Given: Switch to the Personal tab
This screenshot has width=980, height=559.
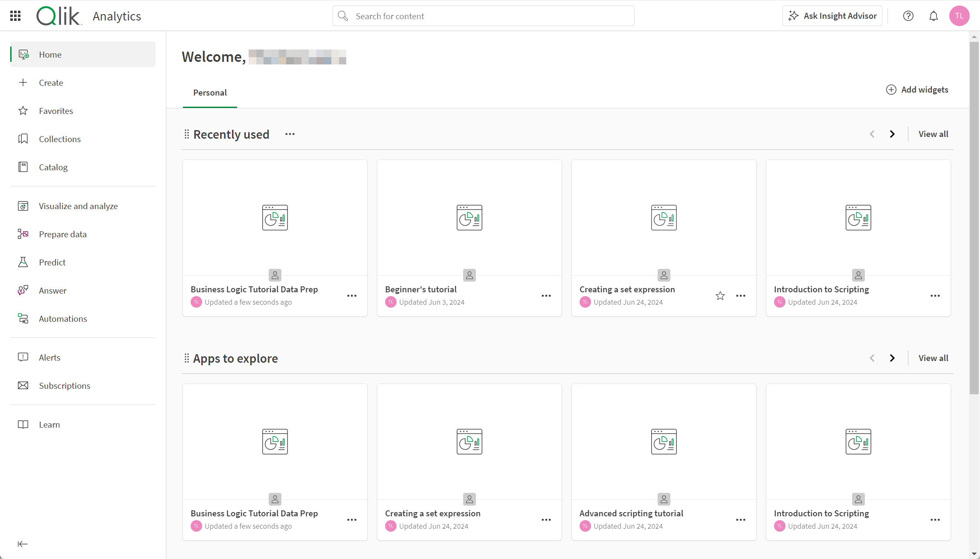Looking at the screenshot, I should coord(210,93).
